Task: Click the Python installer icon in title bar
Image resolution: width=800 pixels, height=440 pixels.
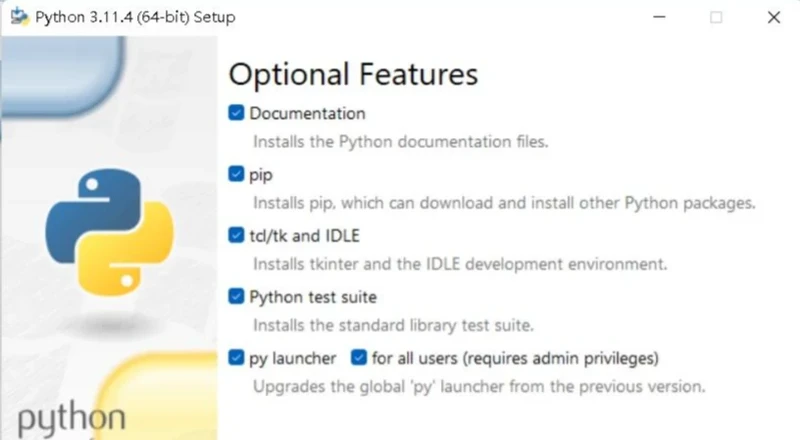Action: click(18, 17)
